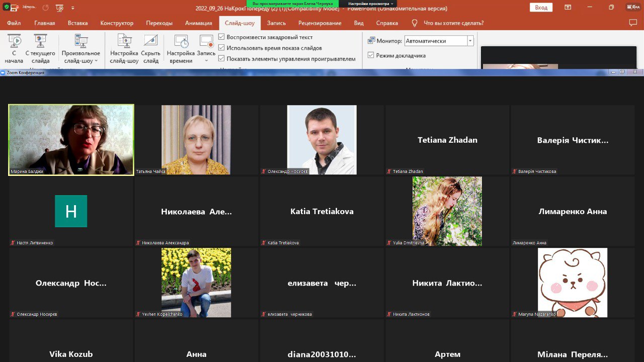The width and height of the screenshot is (644, 362).
Task: Switch to the Анимация tab
Action: click(x=198, y=23)
